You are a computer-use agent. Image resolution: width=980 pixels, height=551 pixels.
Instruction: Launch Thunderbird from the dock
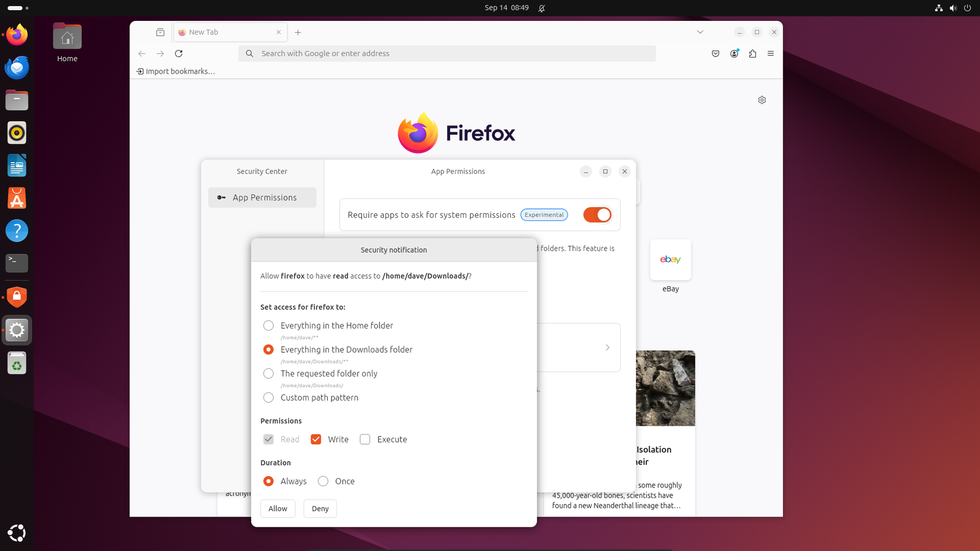pos(17,68)
